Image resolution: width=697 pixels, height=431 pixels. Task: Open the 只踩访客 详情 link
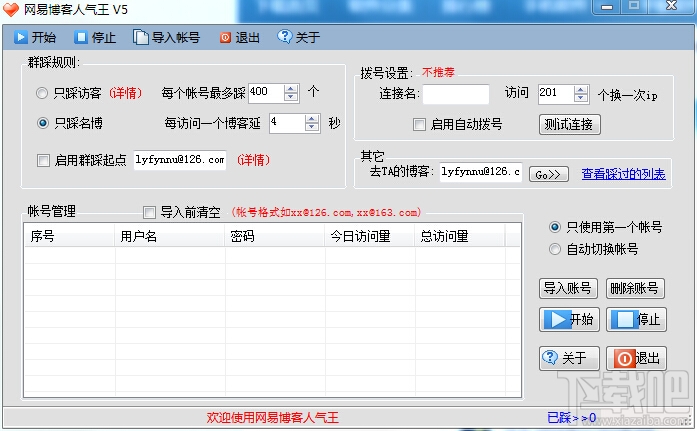point(126,93)
